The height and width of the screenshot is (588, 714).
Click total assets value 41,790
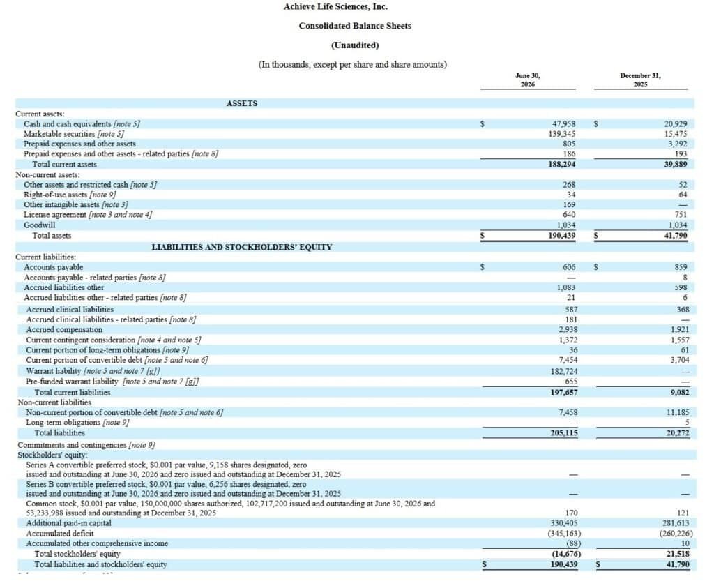pos(676,236)
